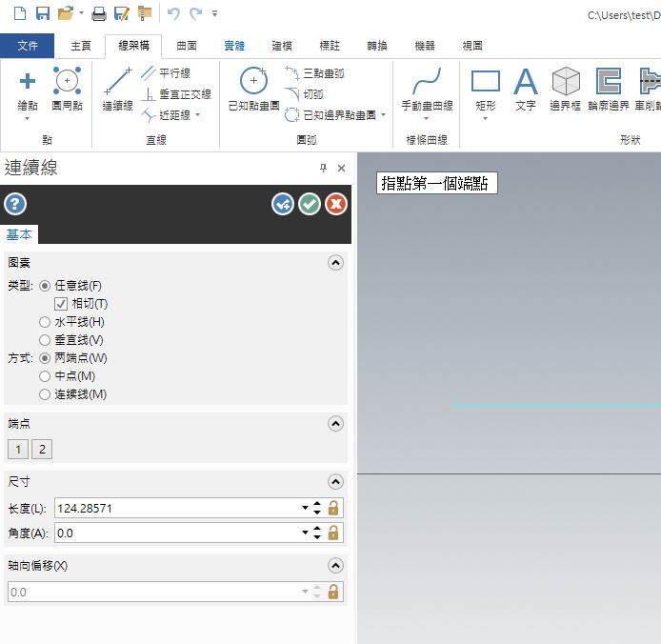661x644 pixels.
Task: Select the 矩形 rectangle tool
Action: 486,89
